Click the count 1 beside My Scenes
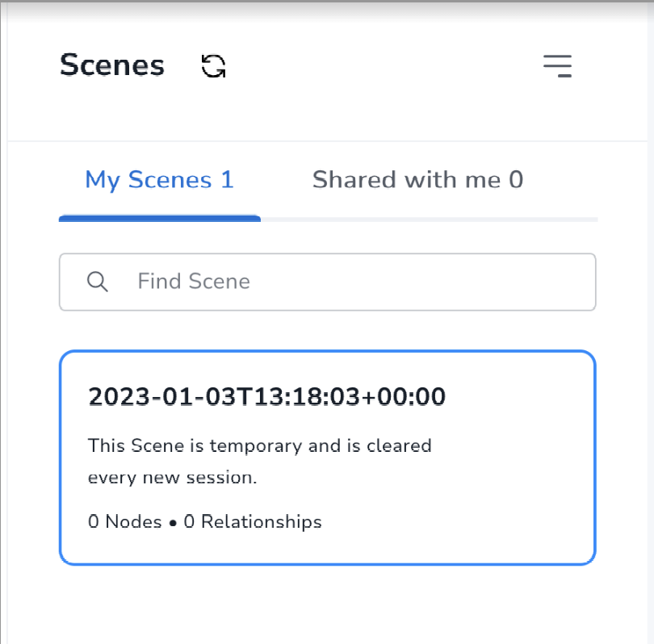654x644 pixels. click(x=227, y=179)
